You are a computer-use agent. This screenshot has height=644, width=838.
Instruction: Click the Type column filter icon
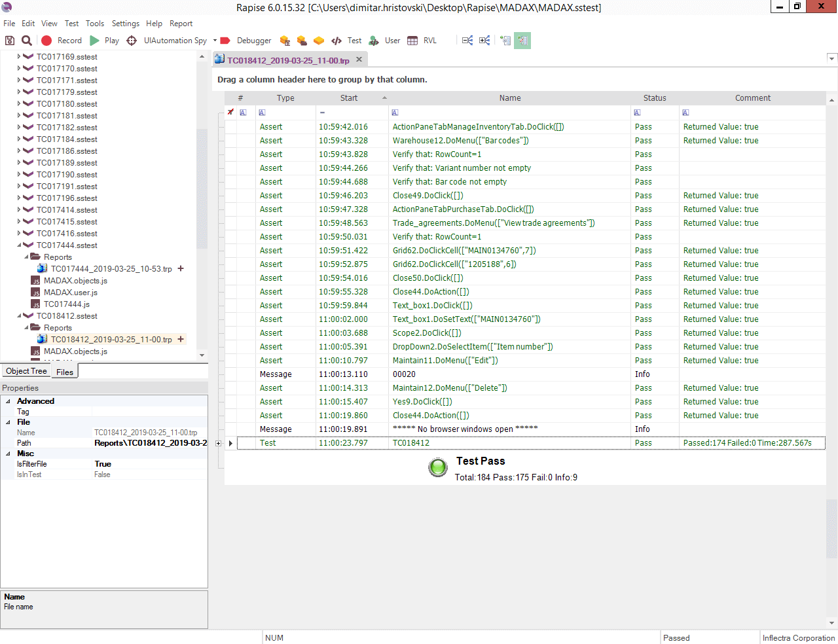click(262, 113)
